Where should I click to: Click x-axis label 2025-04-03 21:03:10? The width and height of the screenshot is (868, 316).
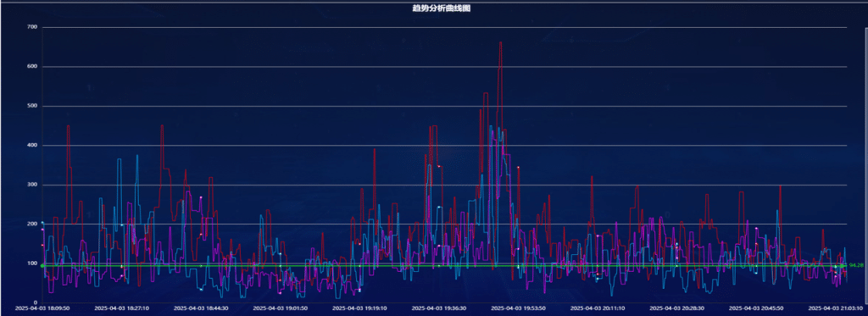[x=834, y=308]
